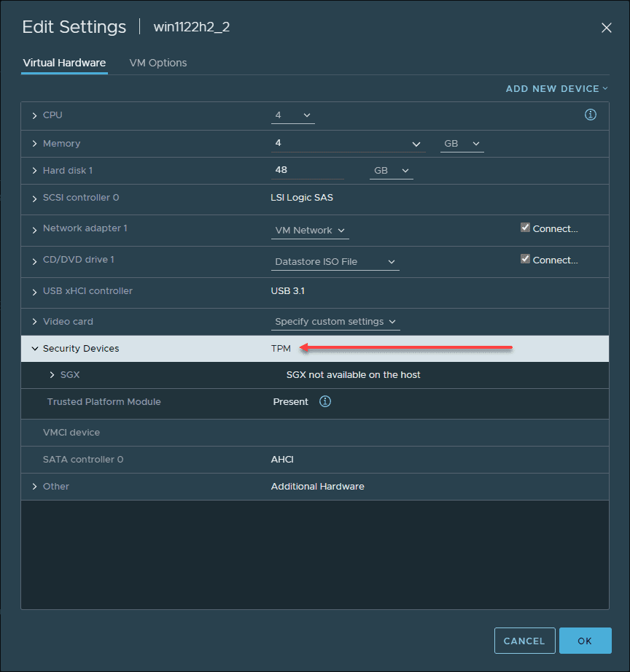Click the Hard disk 1 size field
Image resolution: width=630 pixels, height=672 pixels.
pos(306,170)
